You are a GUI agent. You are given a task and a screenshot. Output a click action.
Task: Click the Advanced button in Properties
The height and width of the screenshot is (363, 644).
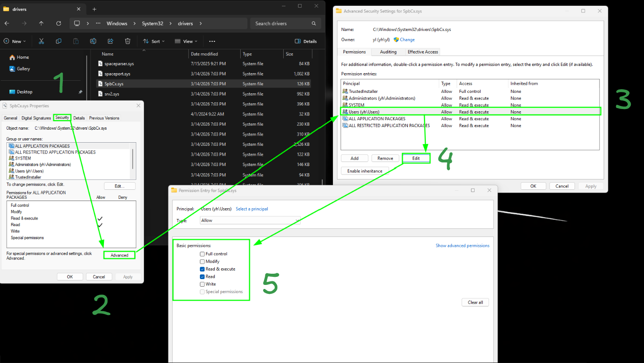coord(119,255)
